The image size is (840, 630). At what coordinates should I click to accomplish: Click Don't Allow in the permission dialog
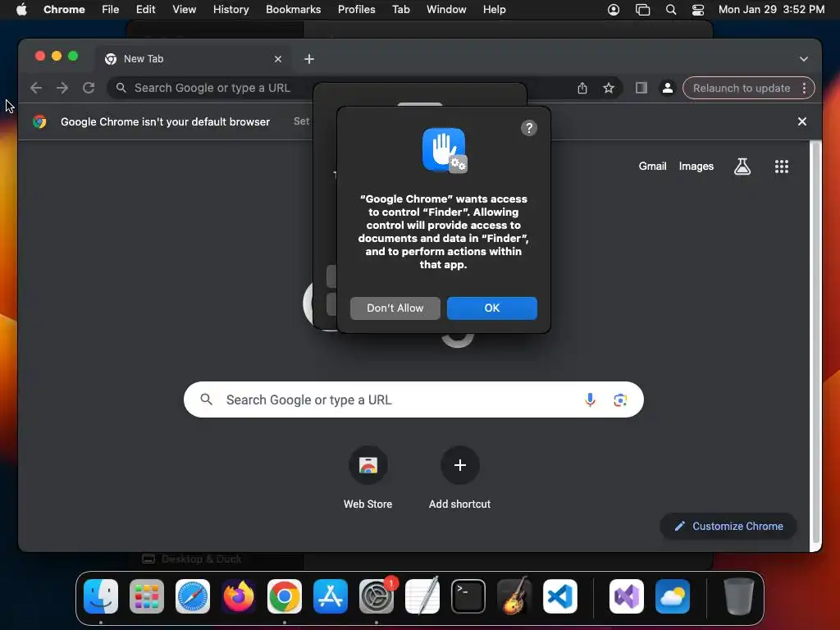[395, 308]
